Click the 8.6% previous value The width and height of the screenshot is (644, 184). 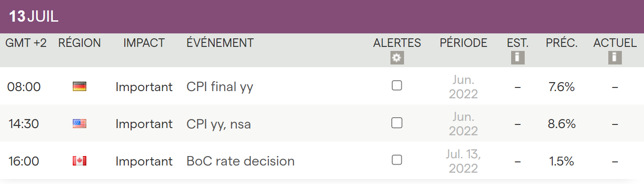562,124
